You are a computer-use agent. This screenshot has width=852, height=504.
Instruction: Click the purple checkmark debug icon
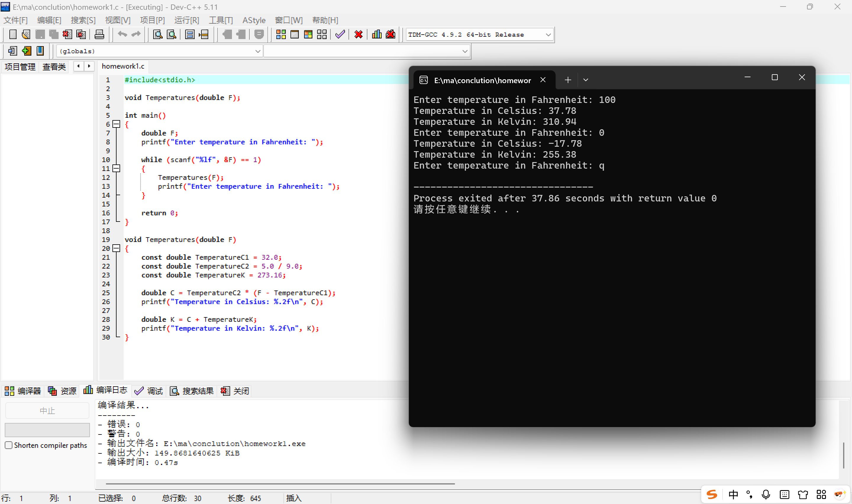coord(340,34)
